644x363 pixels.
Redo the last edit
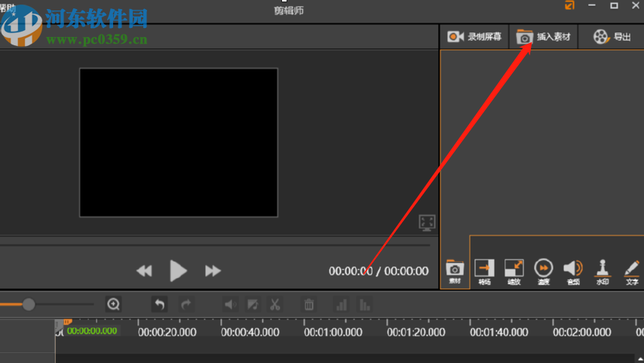tap(186, 304)
